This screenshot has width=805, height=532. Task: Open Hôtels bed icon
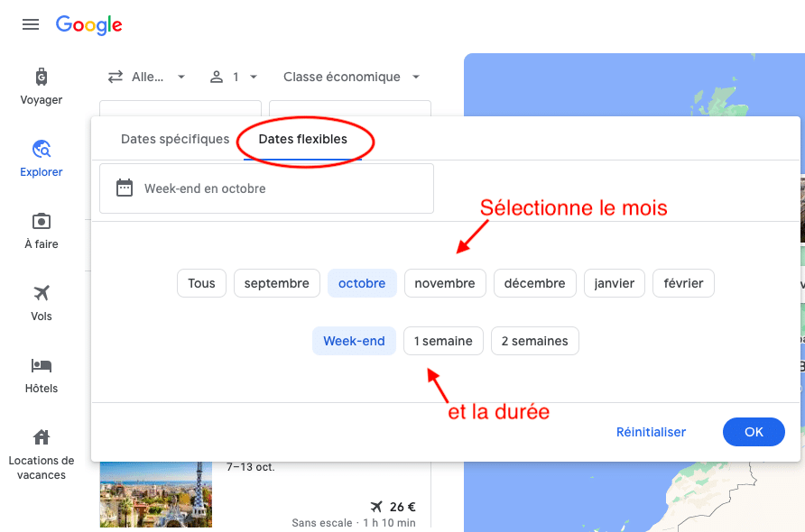click(42, 366)
